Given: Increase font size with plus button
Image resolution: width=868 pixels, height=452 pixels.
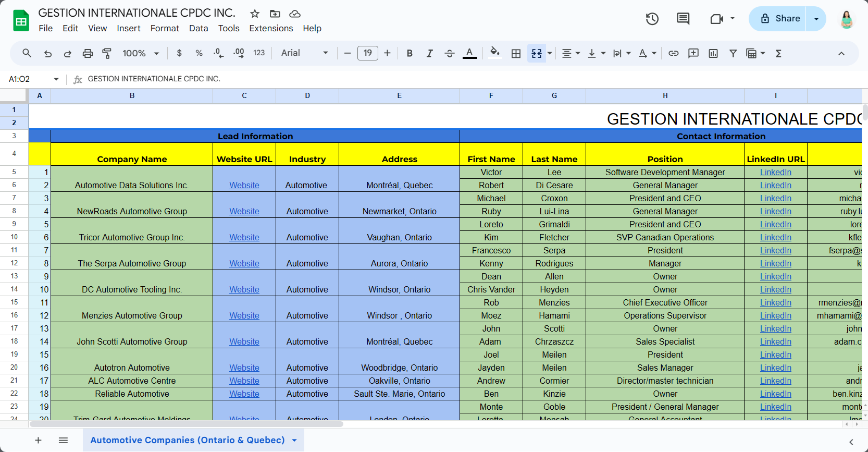Looking at the screenshot, I should pyautogui.click(x=387, y=53).
